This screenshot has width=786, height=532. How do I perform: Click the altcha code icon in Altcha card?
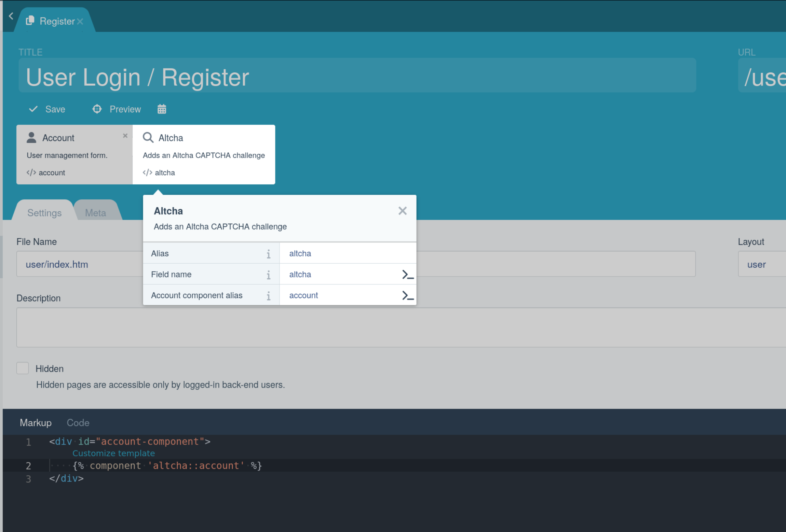[x=147, y=173]
